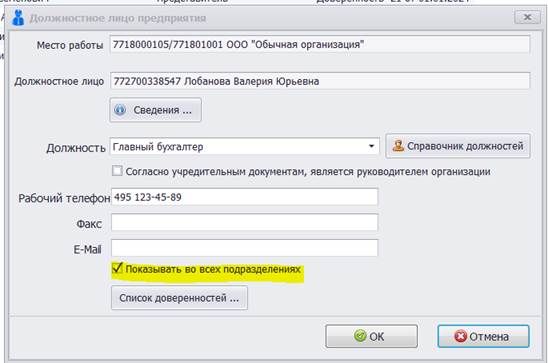The width and height of the screenshot is (548, 363).
Task: Select the Должностное лицо field
Action: pyautogui.click(x=320, y=81)
